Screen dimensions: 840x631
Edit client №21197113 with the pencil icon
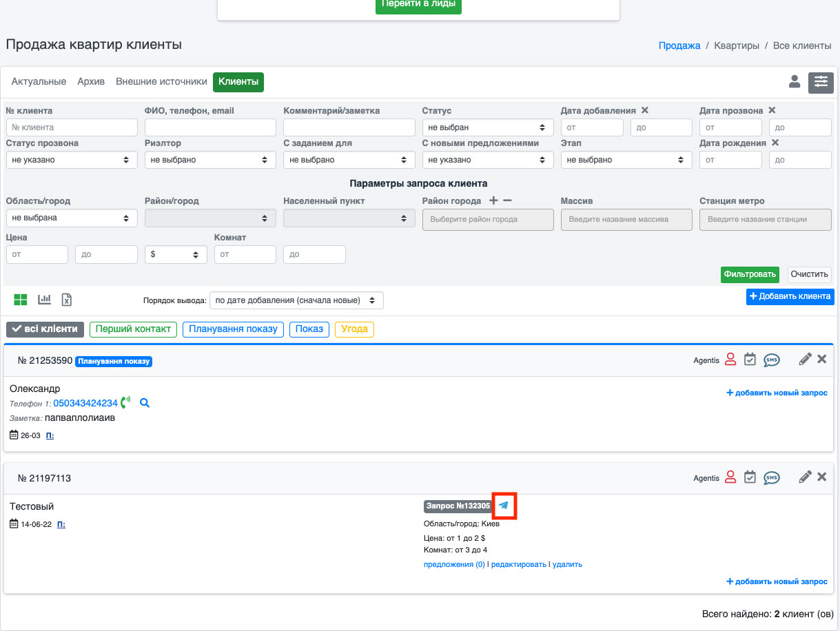pyautogui.click(x=804, y=477)
